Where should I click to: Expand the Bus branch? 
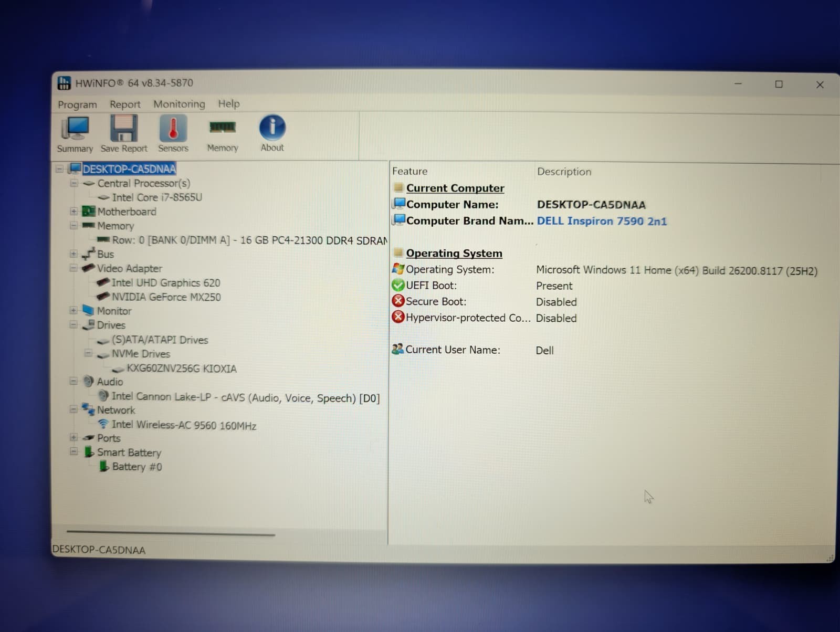point(74,254)
